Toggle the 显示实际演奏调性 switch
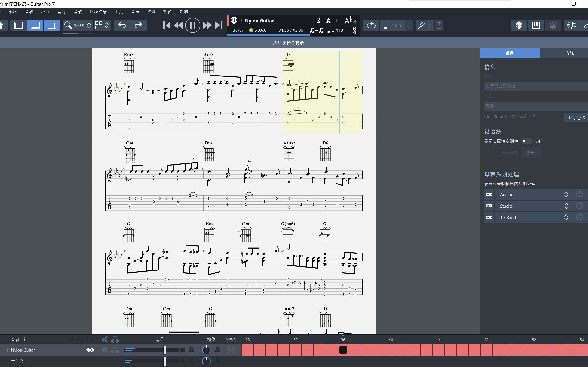The width and height of the screenshot is (588, 367). click(x=526, y=141)
